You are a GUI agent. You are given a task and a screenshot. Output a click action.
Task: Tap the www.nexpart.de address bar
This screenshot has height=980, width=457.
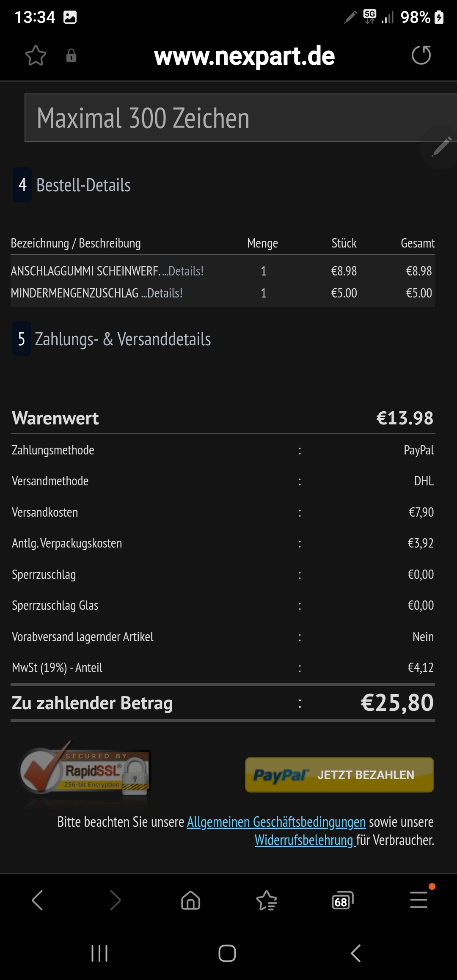click(244, 56)
